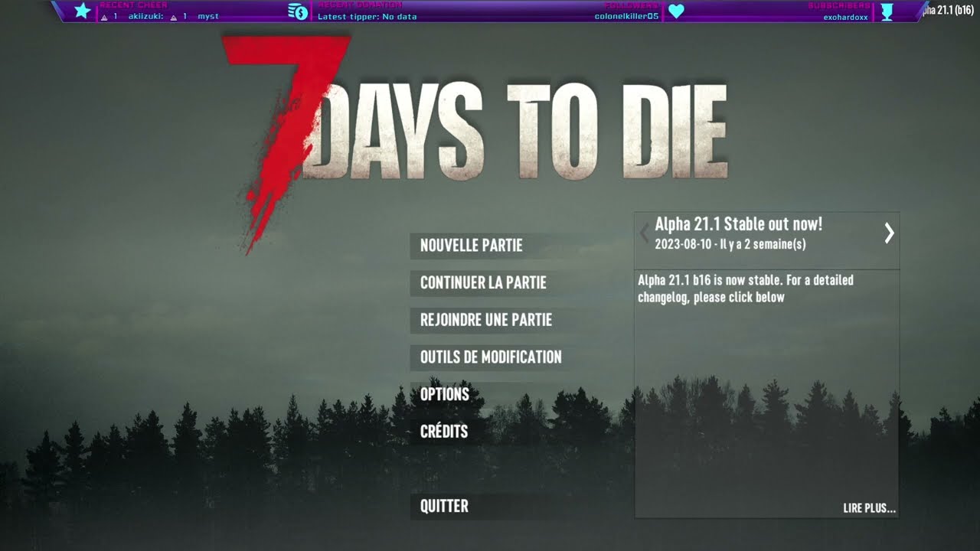Click follower name colonelkiller05

626,16
